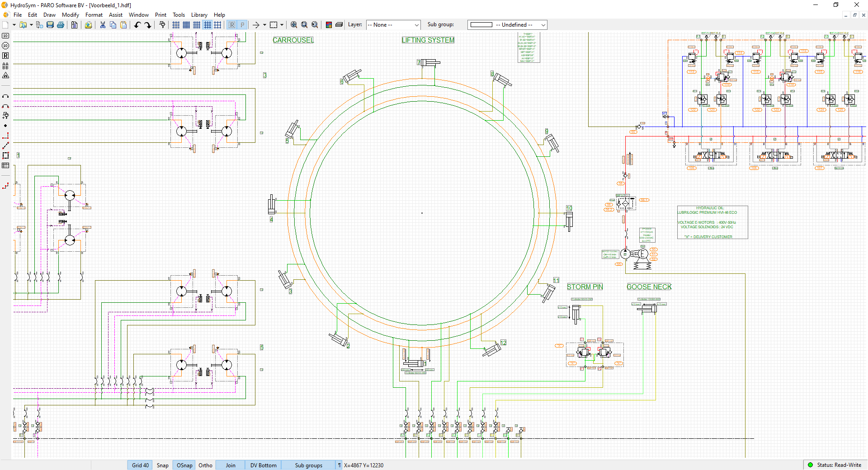Select the table tool in left sidebar
The width and height of the screenshot is (868, 470).
(x=5, y=165)
